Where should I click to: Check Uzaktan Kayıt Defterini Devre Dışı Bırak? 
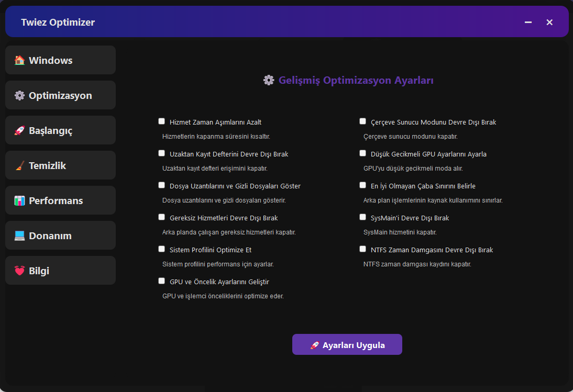coord(161,153)
